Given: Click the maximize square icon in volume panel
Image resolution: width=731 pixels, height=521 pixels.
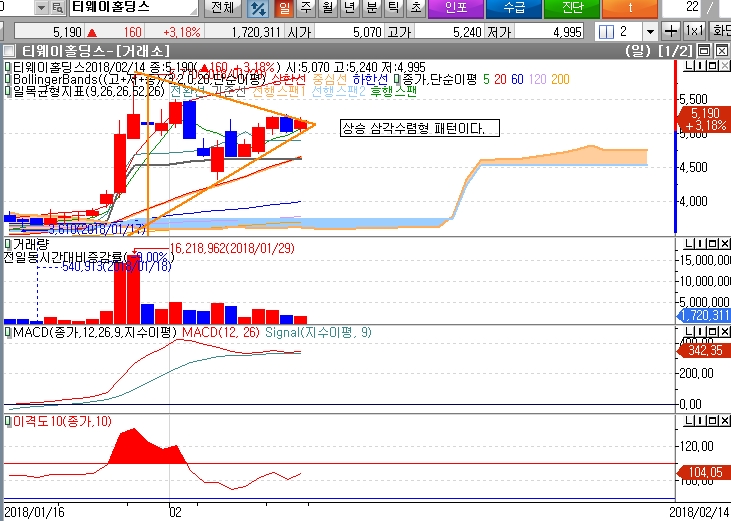Looking at the screenshot, I should (713, 243).
